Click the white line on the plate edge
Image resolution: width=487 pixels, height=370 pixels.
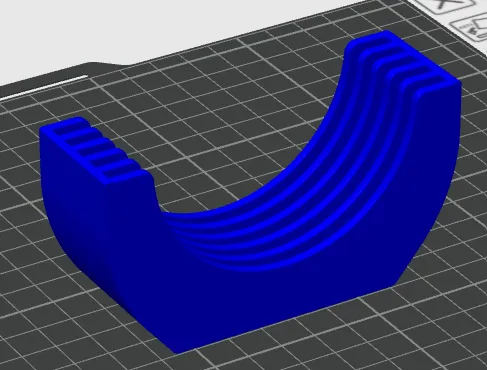(x=43, y=87)
